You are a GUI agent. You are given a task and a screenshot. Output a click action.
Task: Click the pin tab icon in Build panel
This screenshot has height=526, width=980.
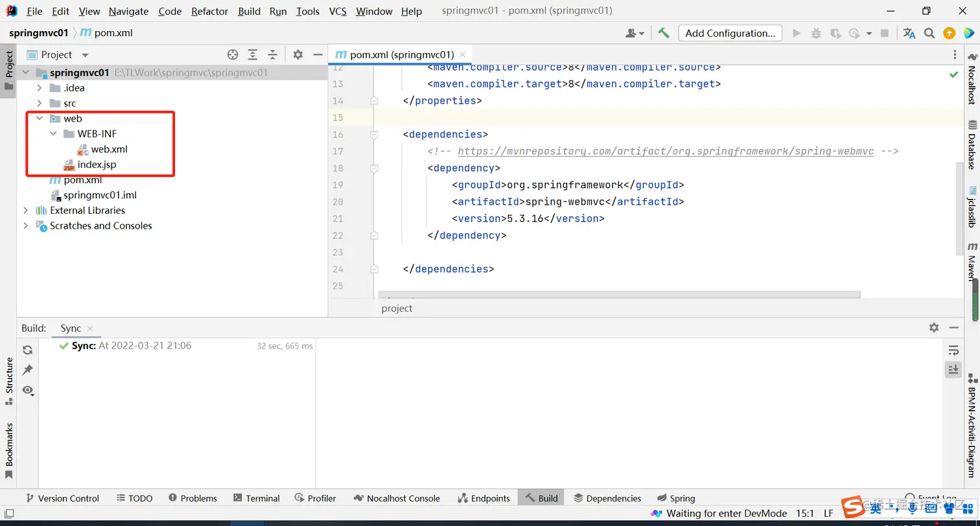pos(27,370)
